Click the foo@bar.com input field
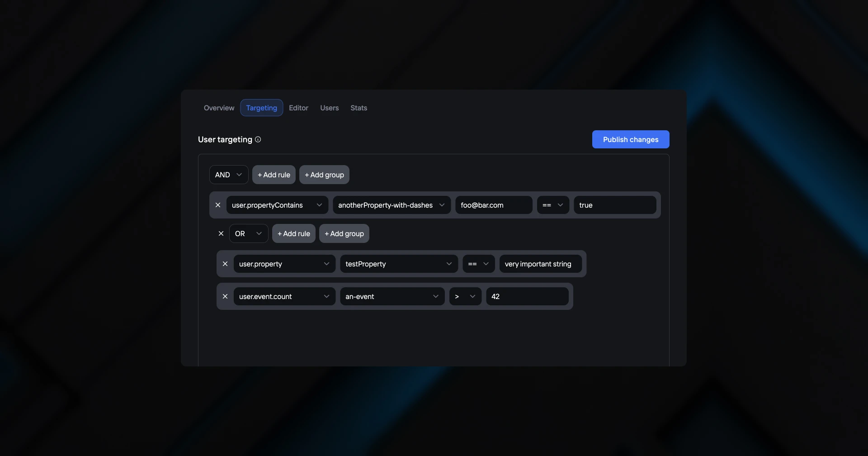Viewport: 868px width, 456px height. [x=494, y=205]
